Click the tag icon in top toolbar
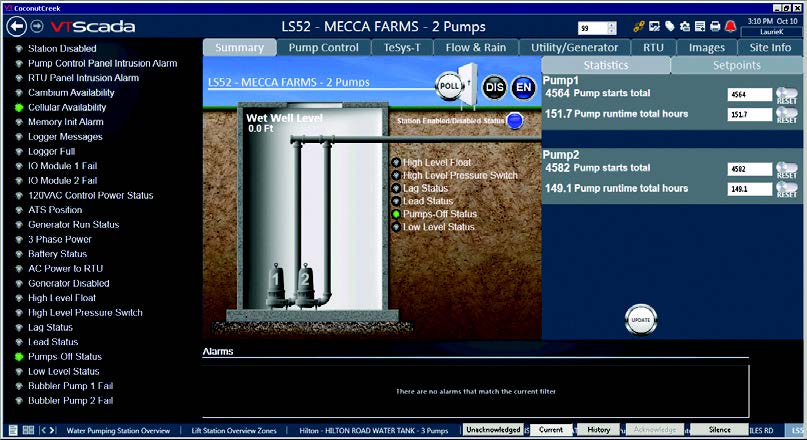This screenshot has height=440, width=807. tap(669, 26)
